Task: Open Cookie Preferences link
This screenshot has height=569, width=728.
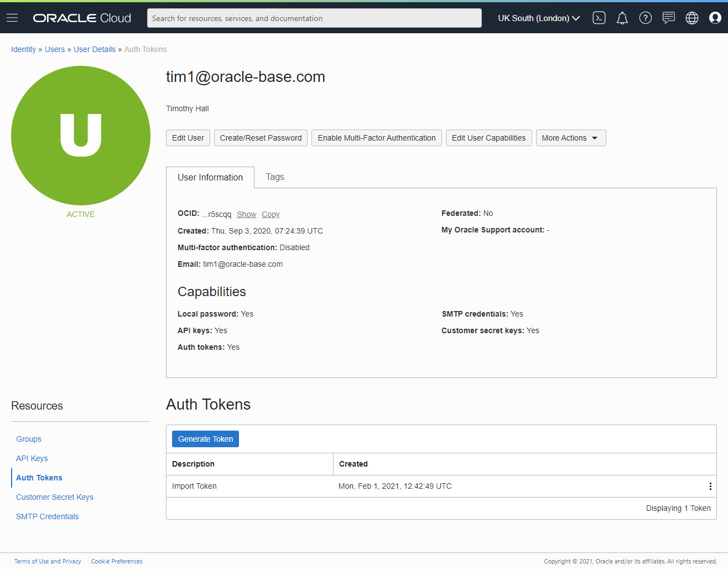Action: (117, 561)
